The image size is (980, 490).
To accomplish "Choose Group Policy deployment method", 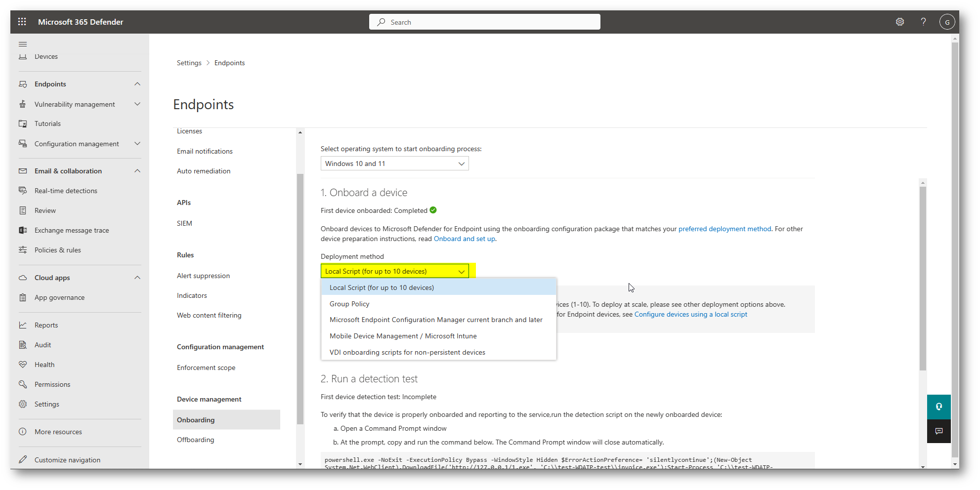I will point(438,304).
